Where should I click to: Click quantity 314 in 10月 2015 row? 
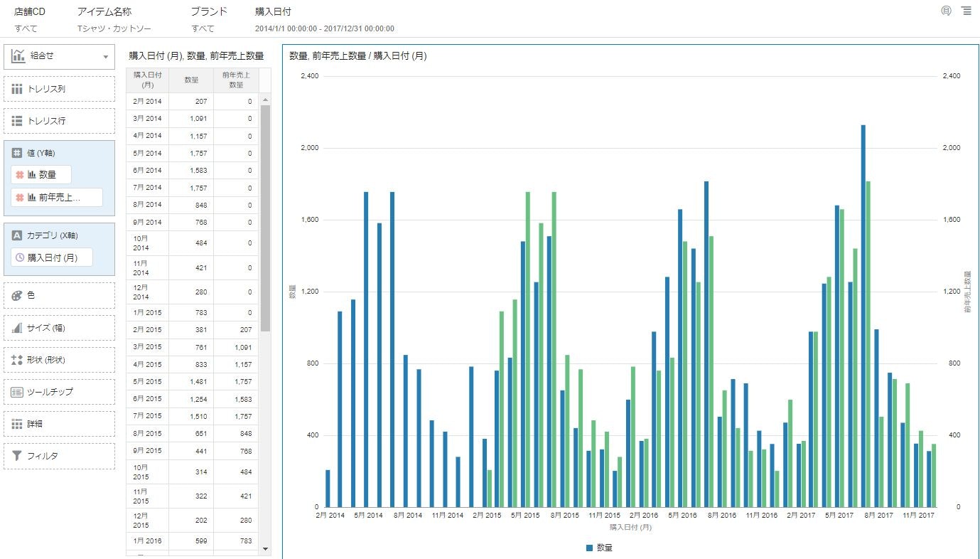(200, 472)
